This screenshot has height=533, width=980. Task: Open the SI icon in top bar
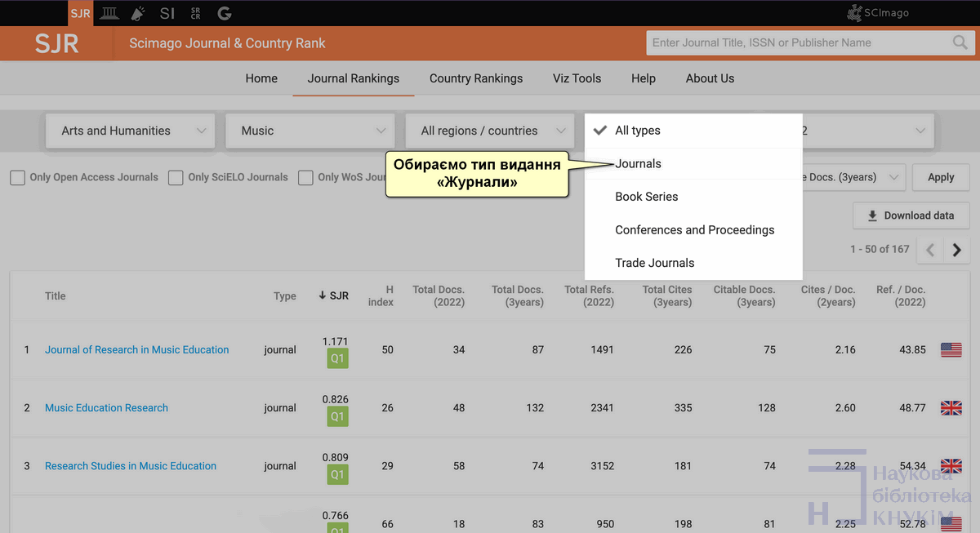167,13
